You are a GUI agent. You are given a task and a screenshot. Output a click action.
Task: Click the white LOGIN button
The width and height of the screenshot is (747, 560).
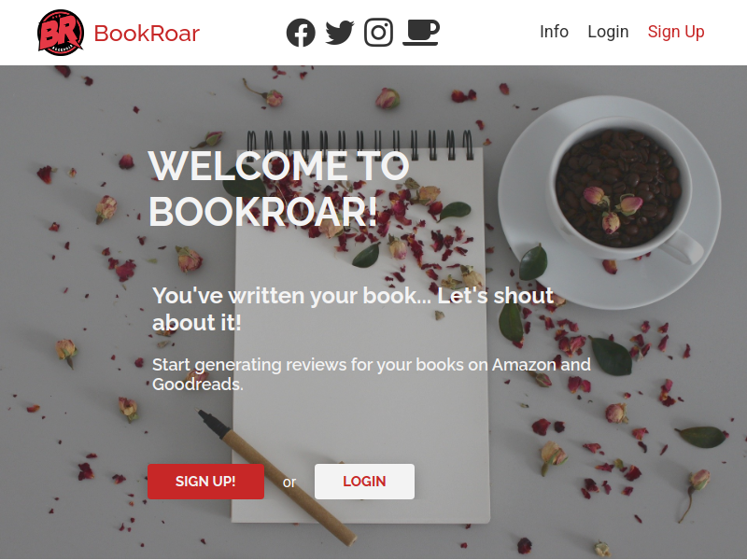tap(364, 482)
